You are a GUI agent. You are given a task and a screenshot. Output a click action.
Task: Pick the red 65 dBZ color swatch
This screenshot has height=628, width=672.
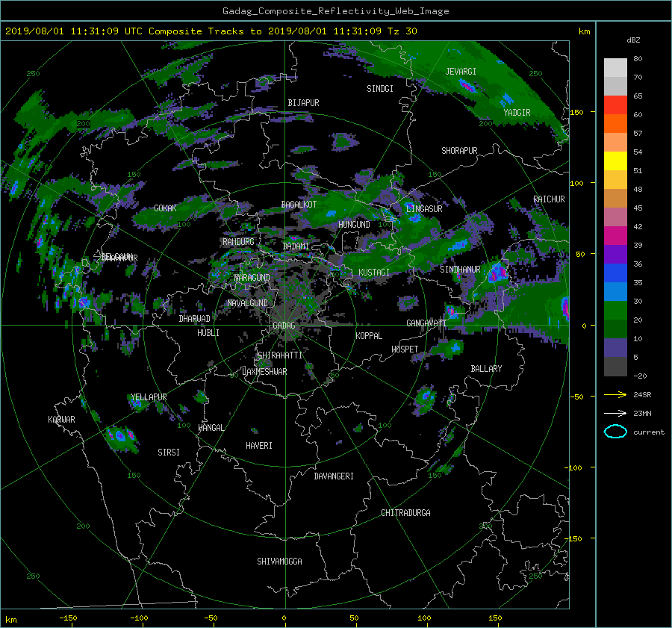(615, 105)
